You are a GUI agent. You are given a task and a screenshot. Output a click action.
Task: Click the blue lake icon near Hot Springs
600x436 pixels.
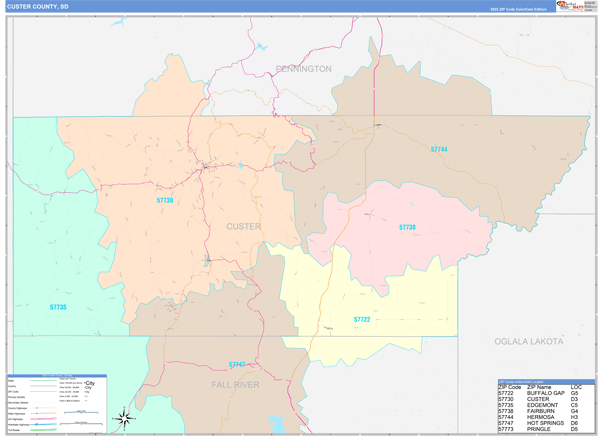277,424
